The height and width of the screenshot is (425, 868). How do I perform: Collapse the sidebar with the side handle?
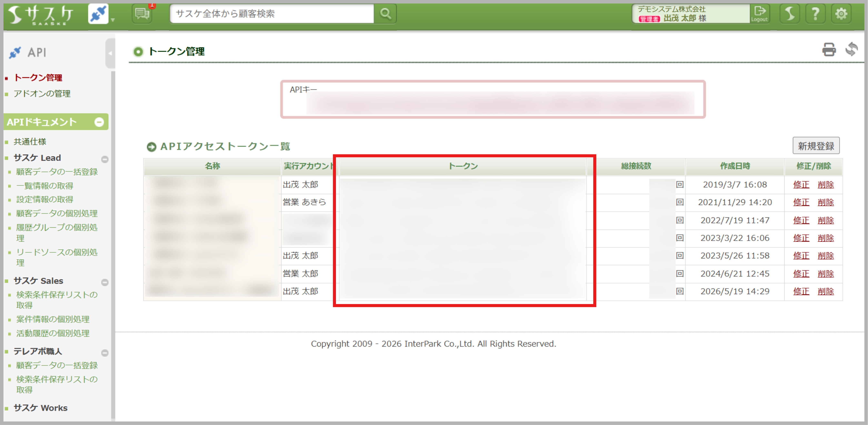(x=110, y=53)
